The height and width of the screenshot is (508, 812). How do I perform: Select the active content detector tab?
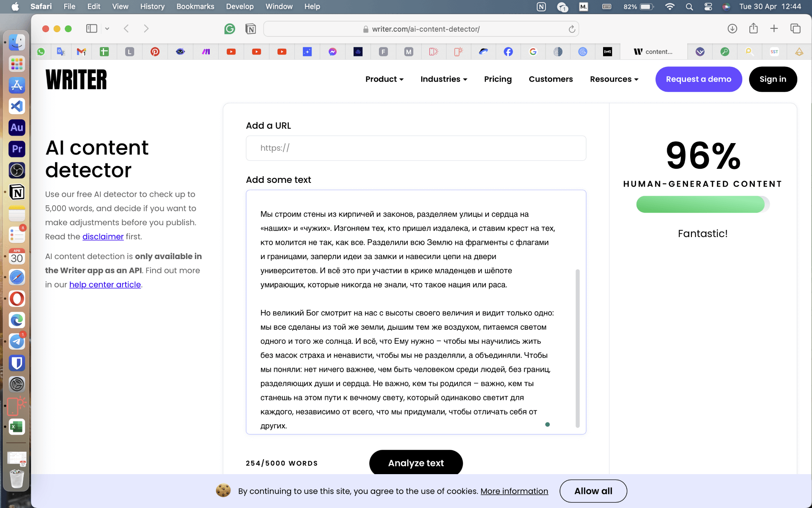point(653,52)
